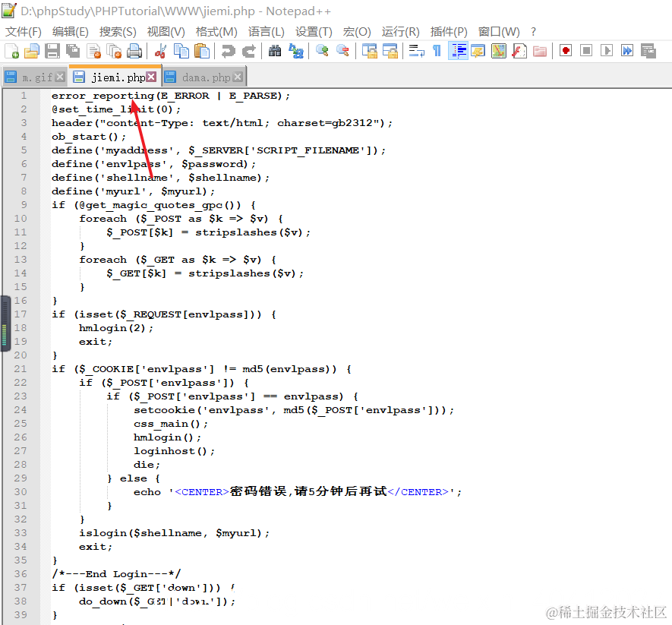Close the jiemi.php tab

(151, 77)
